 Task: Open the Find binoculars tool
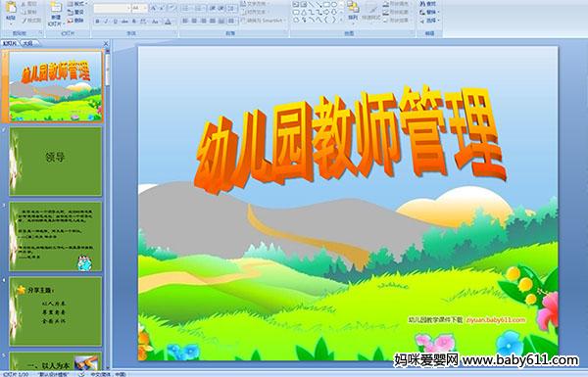[x=428, y=4]
